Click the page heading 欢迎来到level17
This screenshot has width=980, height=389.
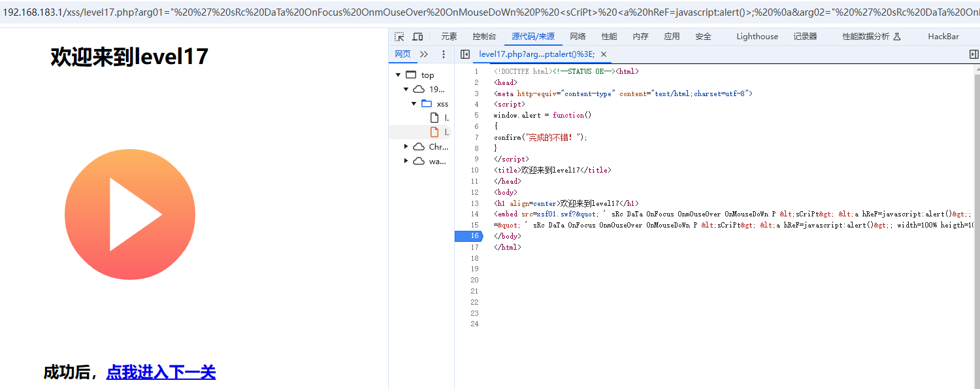(129, 57)
